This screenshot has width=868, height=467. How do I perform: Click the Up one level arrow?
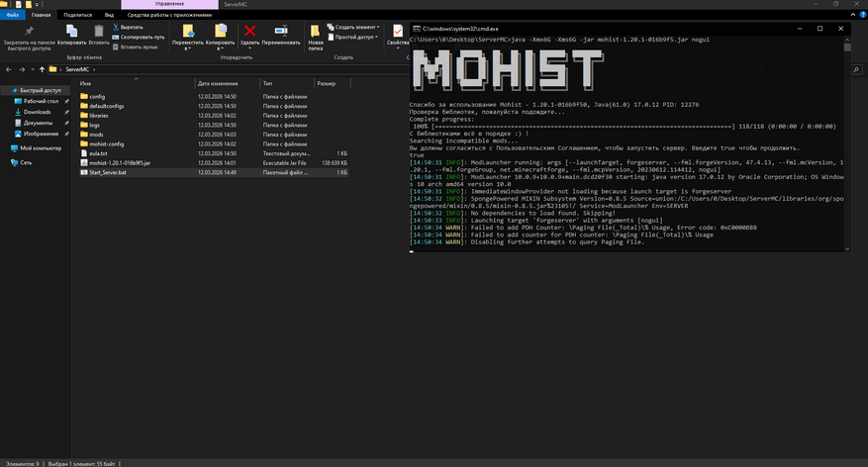click(43, 69)
